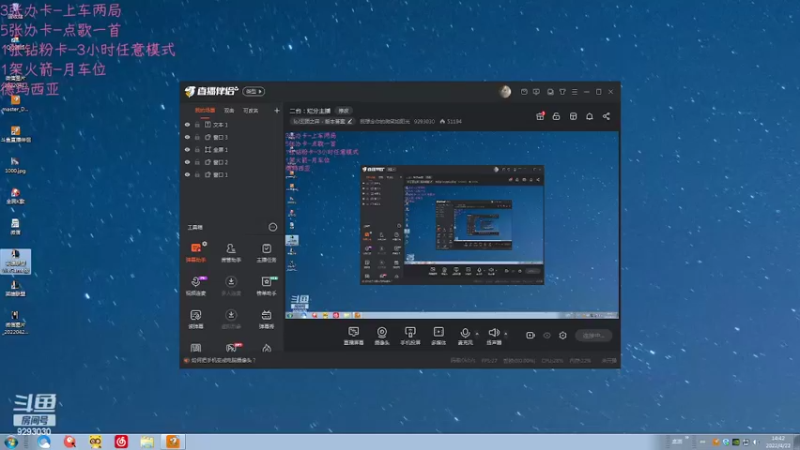Expand microphone options arrow beside 麦克风
The height and width of the screenshot is (450, 800).
[x=477, y=334]
